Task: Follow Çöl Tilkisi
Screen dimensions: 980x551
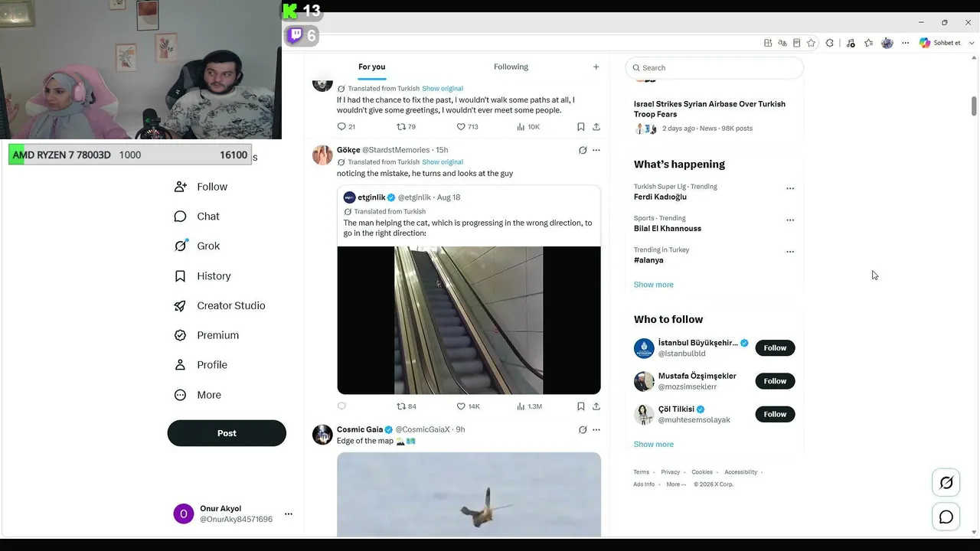Action: [x=775, y=414]
